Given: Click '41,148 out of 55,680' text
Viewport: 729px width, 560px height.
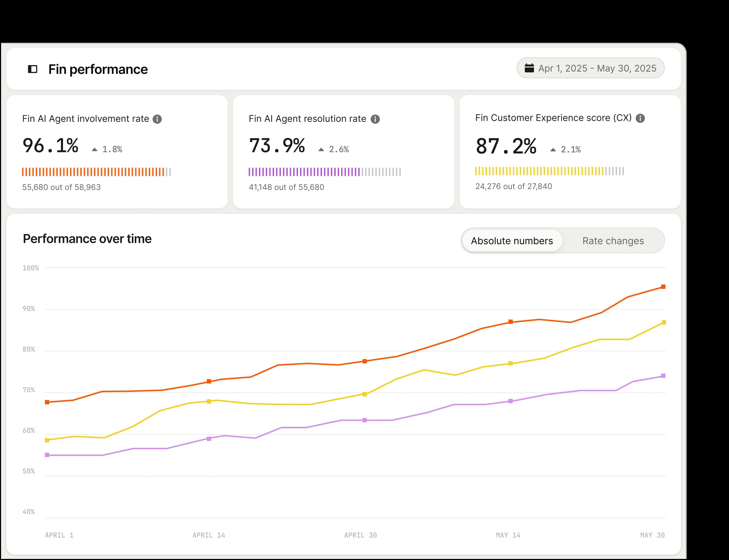Looking at the screenshot, I should point(286,187).
